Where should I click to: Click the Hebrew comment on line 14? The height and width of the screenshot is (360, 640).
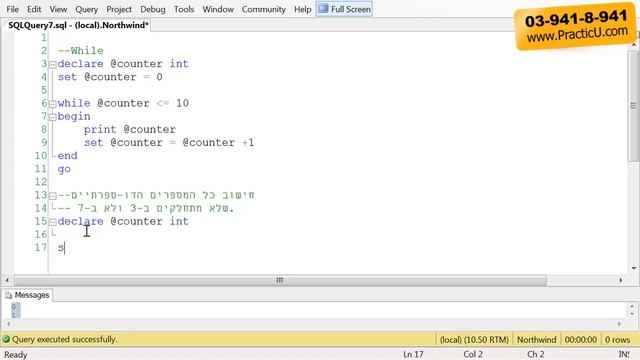click(x=146, y=208)
